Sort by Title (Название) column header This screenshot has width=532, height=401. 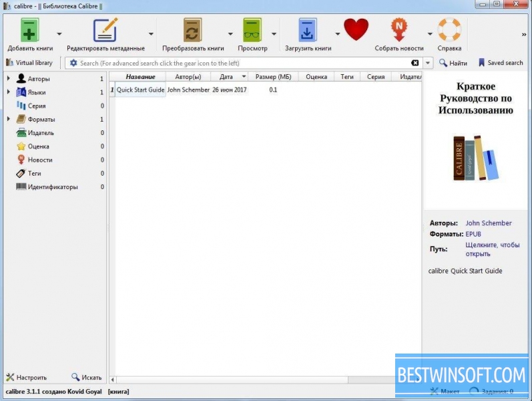(140, 77)
